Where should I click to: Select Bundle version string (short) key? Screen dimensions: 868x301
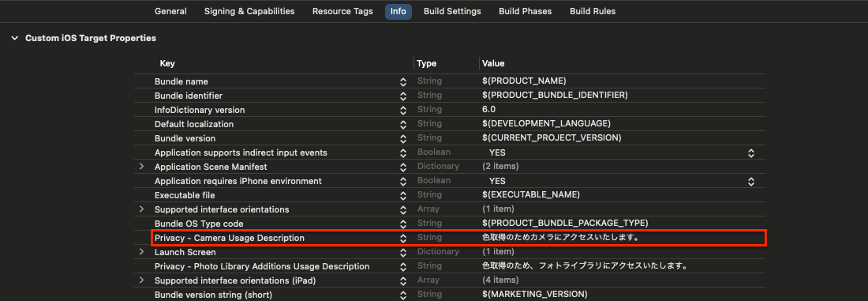[x=213, y=295]
